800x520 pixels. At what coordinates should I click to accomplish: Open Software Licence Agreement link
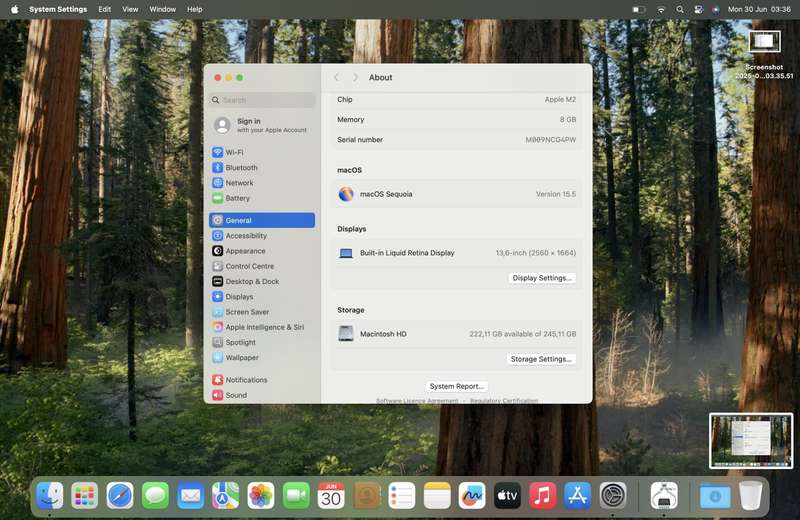(417, 401)
